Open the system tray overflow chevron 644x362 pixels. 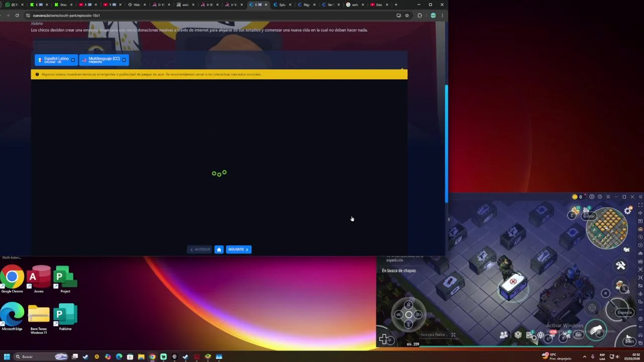coord(584,357)
